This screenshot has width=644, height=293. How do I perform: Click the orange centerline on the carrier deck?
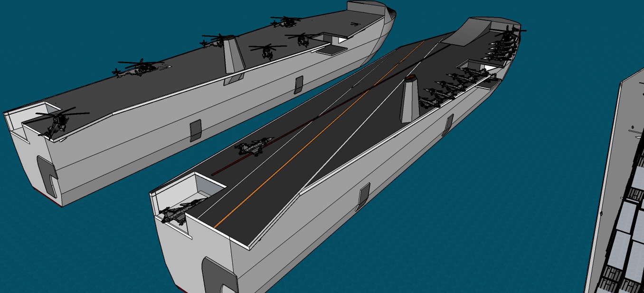pyautogui.click(x=320, y=133)
